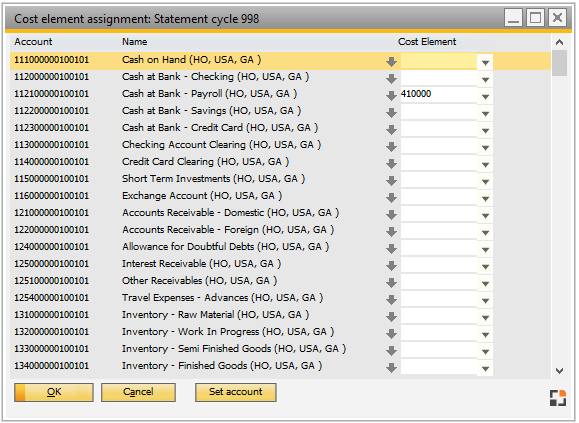The width and height of the screenshot is (579, 423).
Task: Click the Set account button
Action: (x=236, y=392)
